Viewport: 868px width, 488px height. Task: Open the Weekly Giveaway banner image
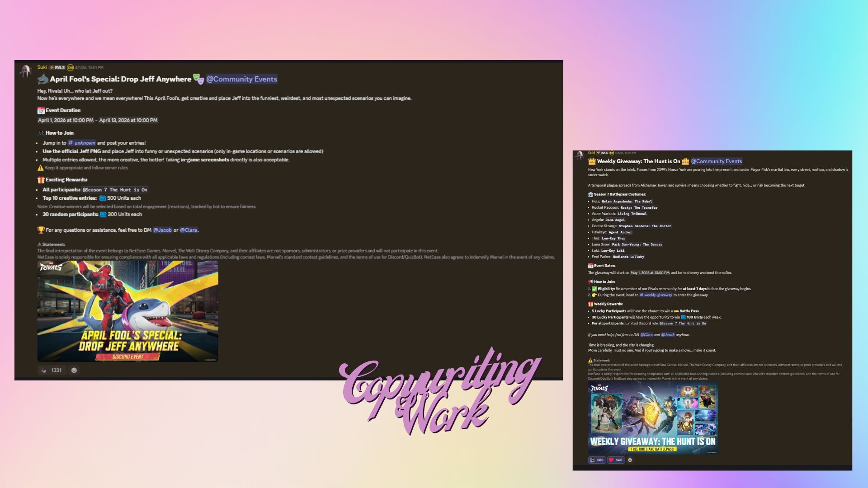coord(653,418)
